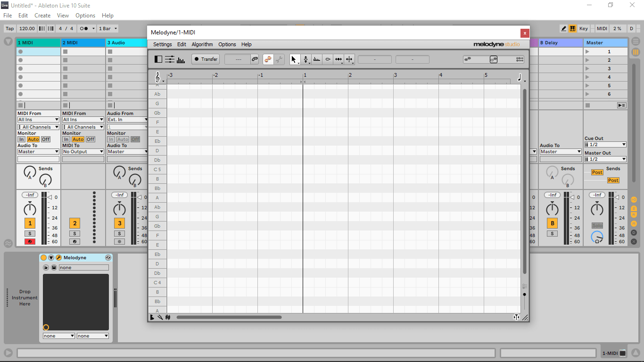
Task: Toggle Melodyne metronome icon at bottom
Action: tap(152, 317)
